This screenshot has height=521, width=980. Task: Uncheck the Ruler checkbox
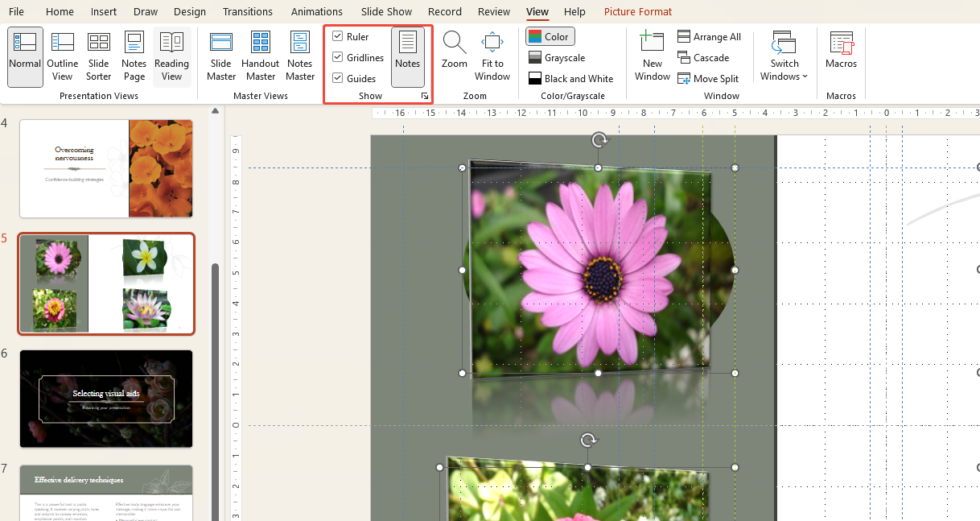tap(338, 37)
